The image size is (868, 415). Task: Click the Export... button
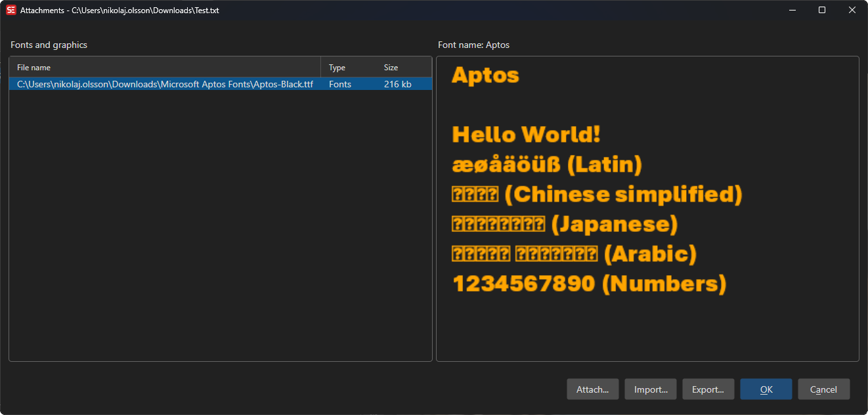click(708, 389)
